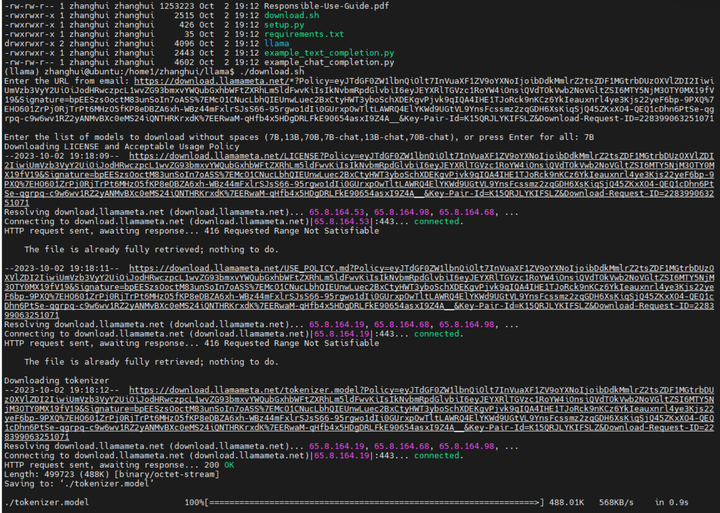Screen dimensions: 720x513
Task: Click the Responsible-Use-Guide.pdf file name
Action: point(326,6)
